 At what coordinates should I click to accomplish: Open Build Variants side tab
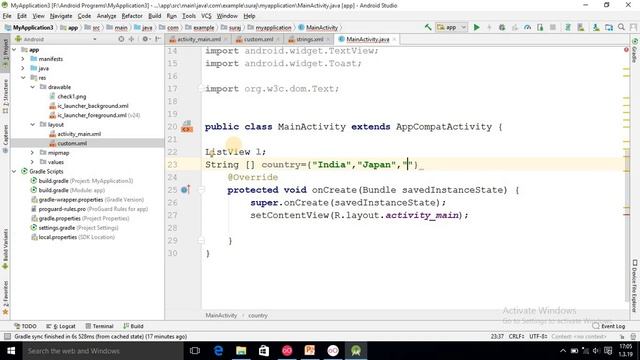[5, 248]
